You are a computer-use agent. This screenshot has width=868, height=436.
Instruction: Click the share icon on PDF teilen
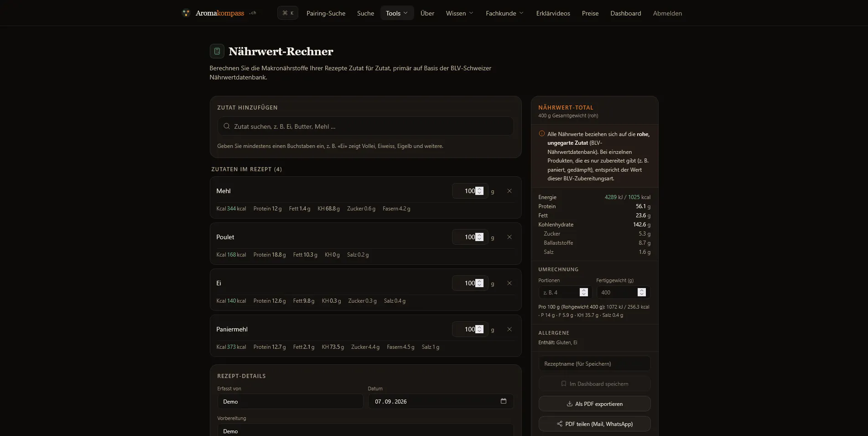[560, 424]
